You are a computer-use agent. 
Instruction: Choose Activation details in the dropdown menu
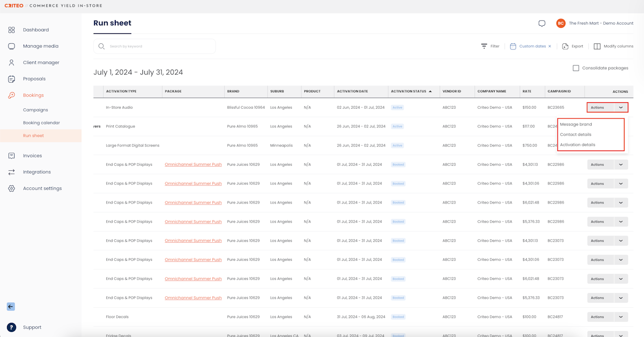[x=578, y=145]
